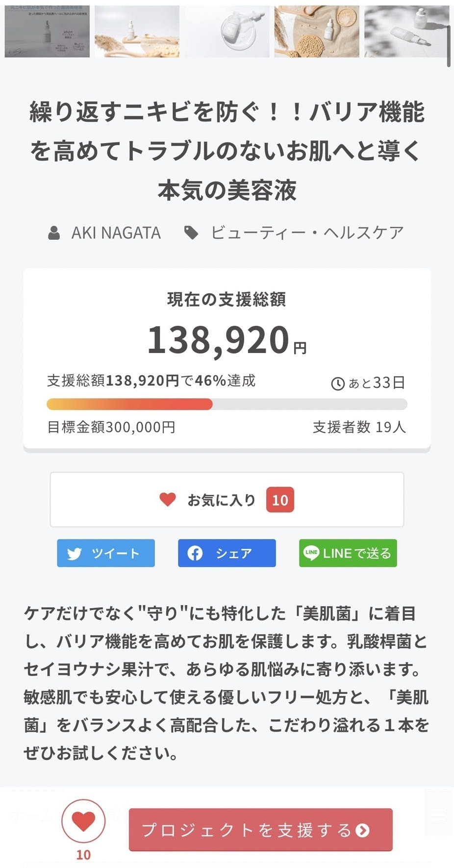Click the green LINE logo icon

tap(311, 553)
